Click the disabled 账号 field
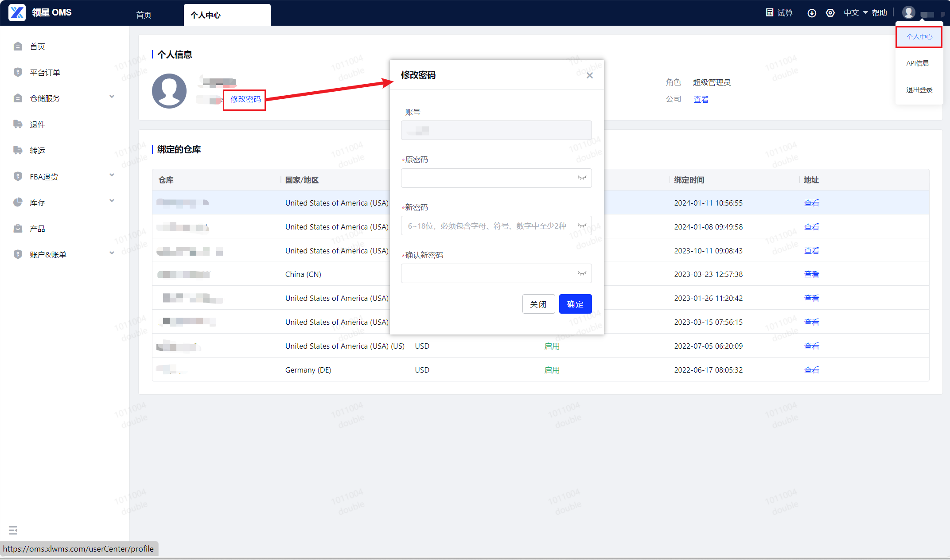The width and height of the screenshot is (950, 560). point(496,130)
